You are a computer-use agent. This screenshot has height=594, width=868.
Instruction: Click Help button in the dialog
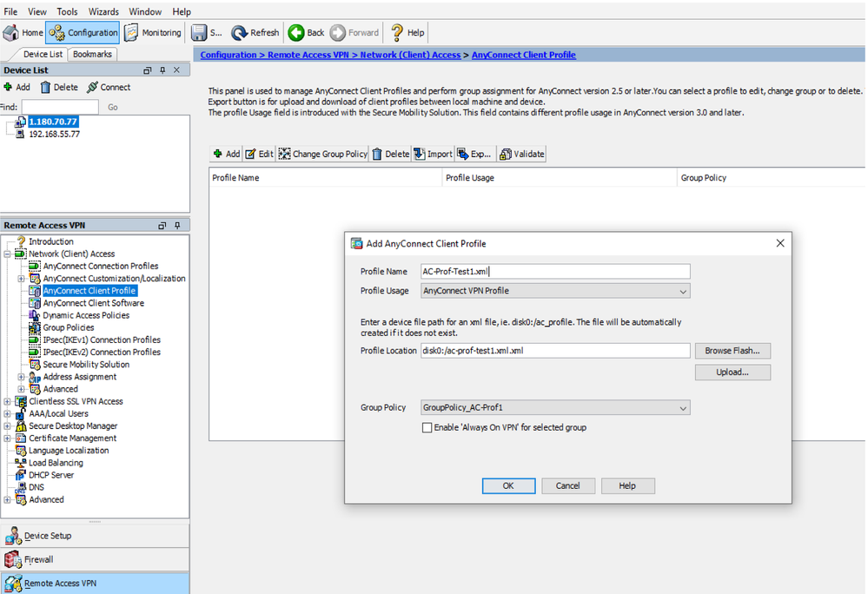pos(627,485)
